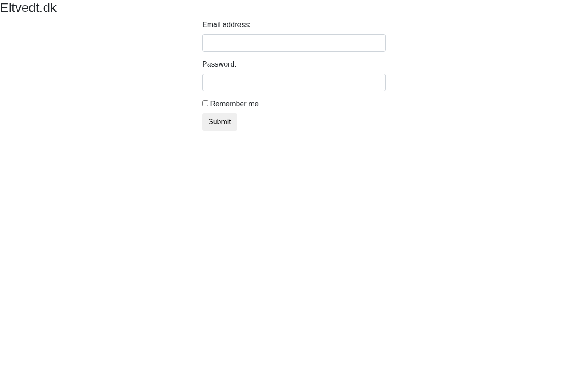Place cursor in the email box
This screenshot has width=588, height=368.
(294, 43)
